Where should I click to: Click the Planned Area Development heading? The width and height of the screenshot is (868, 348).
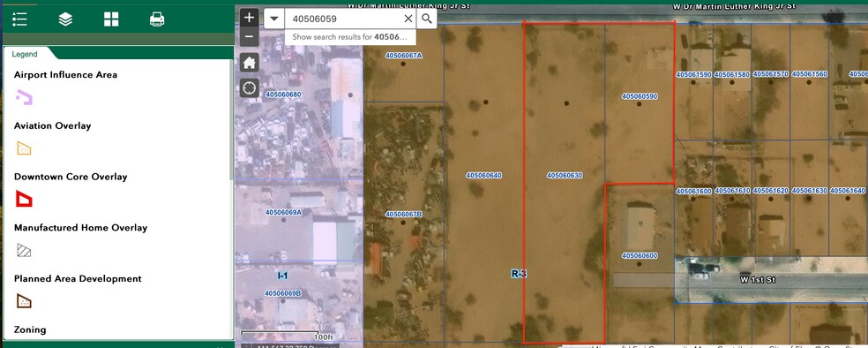click(78, 279)
